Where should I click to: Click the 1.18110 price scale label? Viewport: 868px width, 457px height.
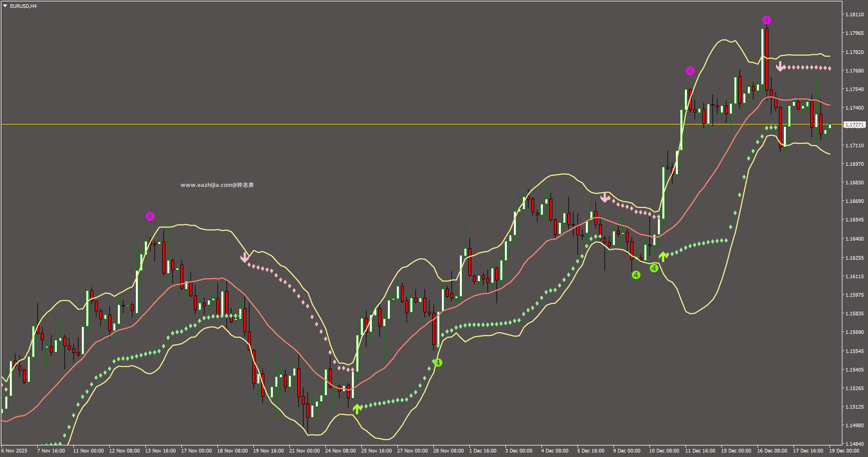pyautogui.click(x=854, y=15)
